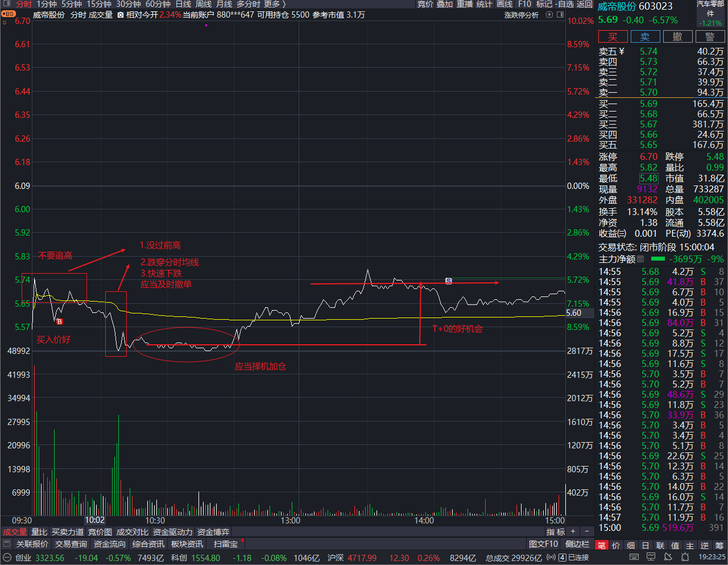
Task: Click the buy marker B on chart
Action: click(x=59, y=321)
